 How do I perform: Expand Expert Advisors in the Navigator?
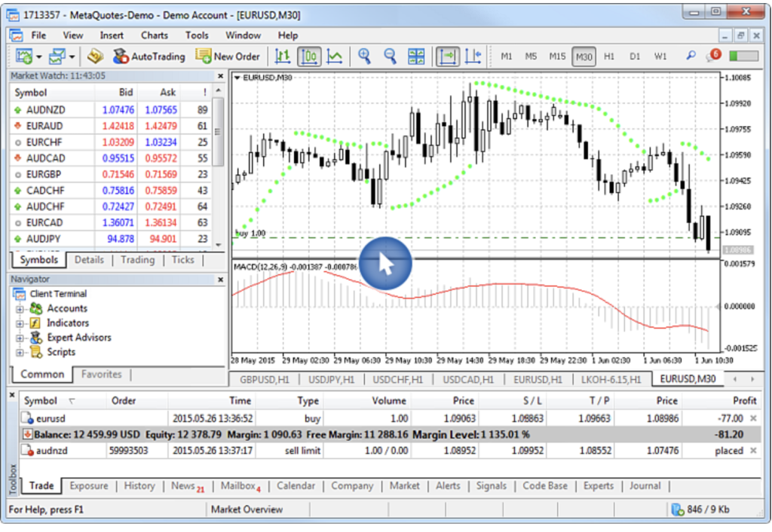coord(20,338)
